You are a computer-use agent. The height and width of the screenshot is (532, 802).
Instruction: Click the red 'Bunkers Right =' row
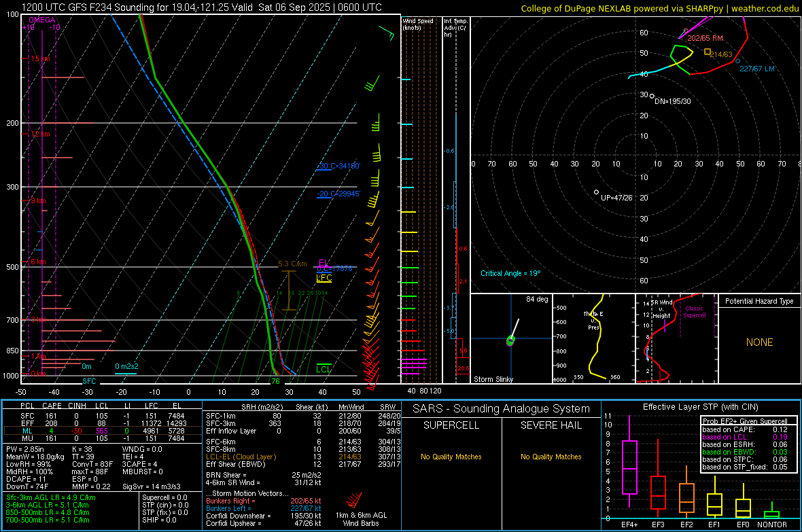pyautogui.click(x=264, y=501)
